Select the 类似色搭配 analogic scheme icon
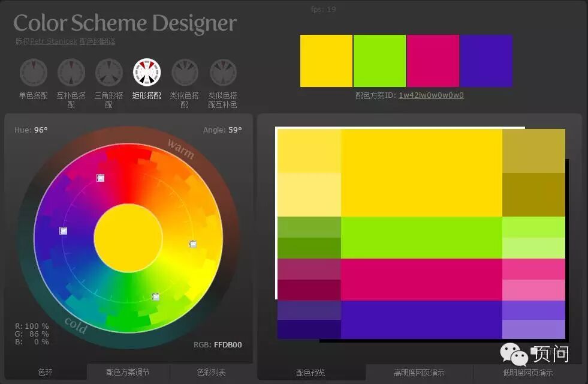This screenshot has width=588, height=384. point(185,72)
